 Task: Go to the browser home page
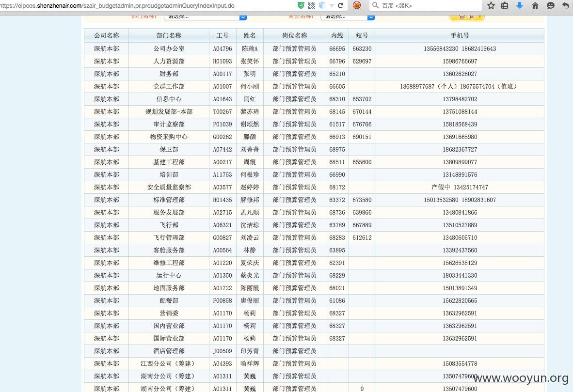coord(535,5)
